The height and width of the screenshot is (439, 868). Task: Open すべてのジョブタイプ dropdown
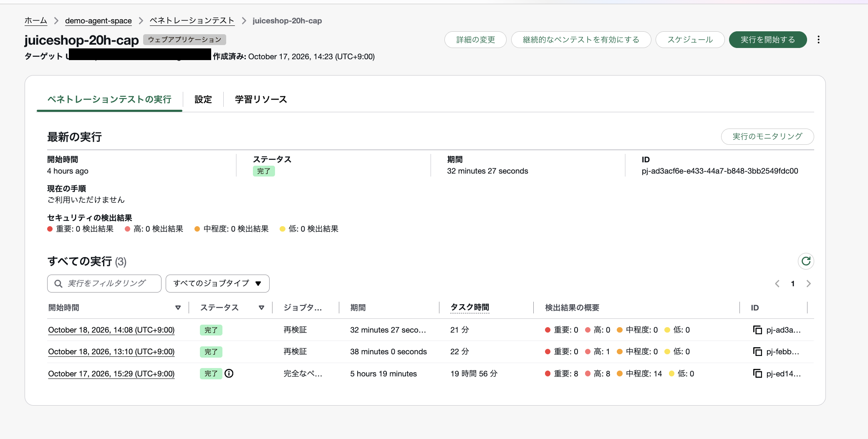(x=217, y=283)
